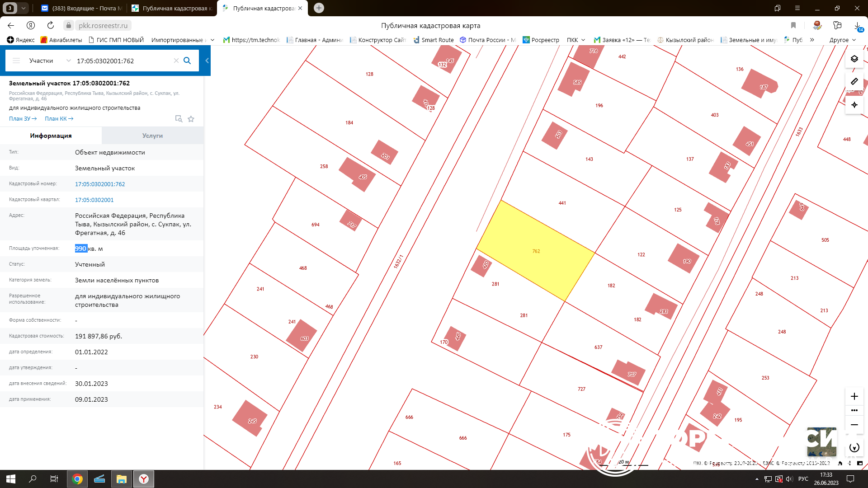
Task: Open Почта России bookmark
Action: pyautogui.click(x=488, y=40)
